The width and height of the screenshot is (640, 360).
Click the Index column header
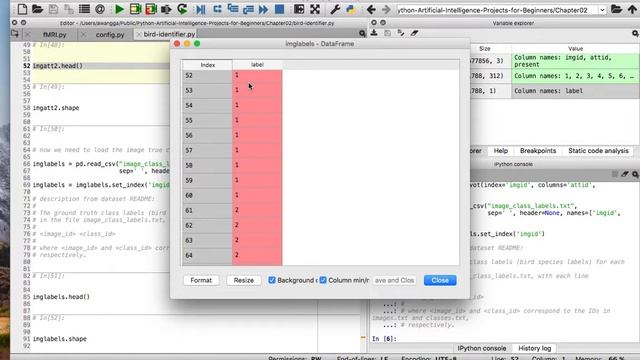[208, 65]
